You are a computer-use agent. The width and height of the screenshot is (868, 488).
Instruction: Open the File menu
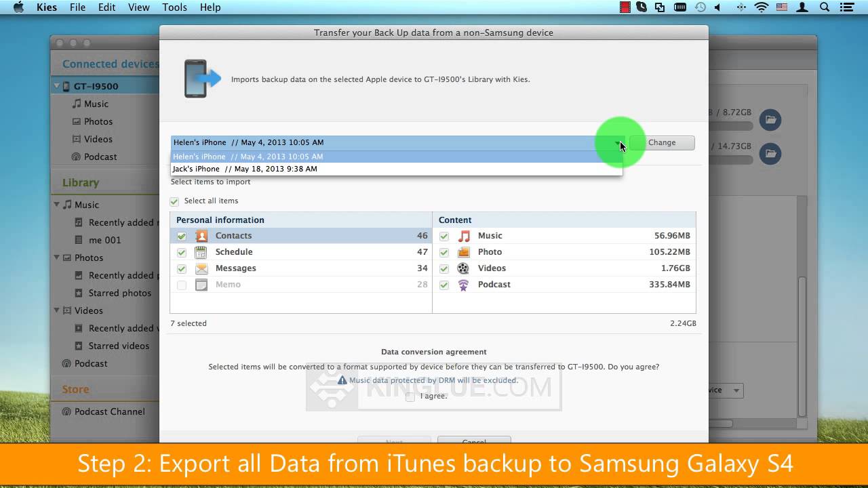click(x=77, y=7)
